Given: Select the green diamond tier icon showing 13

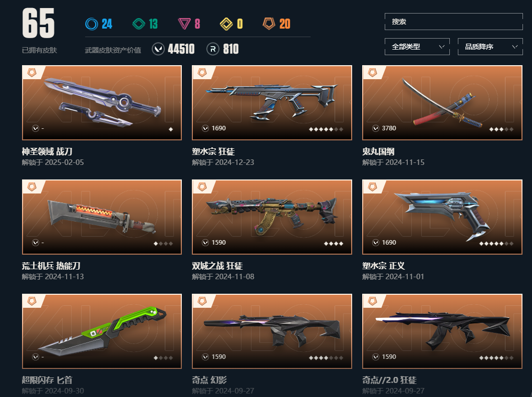Looking at the screenshot, I should 138,24.
